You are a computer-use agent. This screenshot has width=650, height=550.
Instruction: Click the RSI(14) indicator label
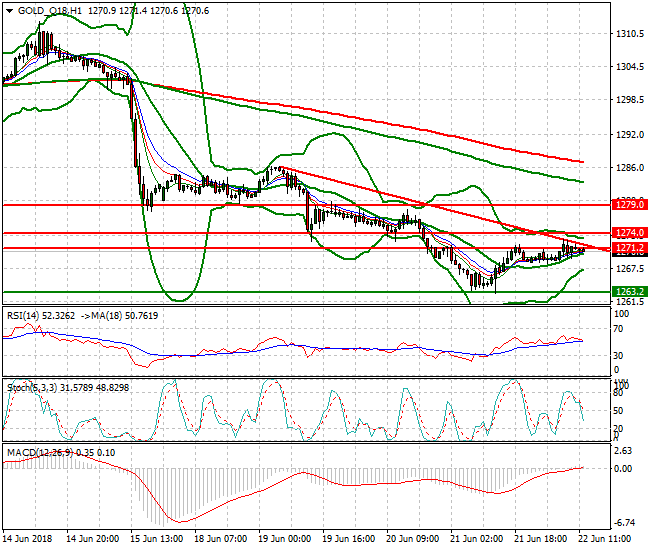(x=26, y=315)
